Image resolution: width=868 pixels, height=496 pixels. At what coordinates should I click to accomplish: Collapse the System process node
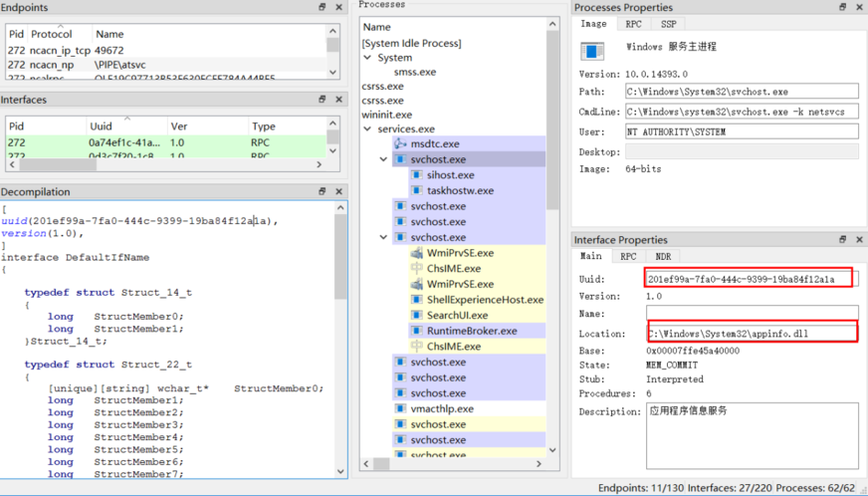pyautogui.click(x=367, y=58)
